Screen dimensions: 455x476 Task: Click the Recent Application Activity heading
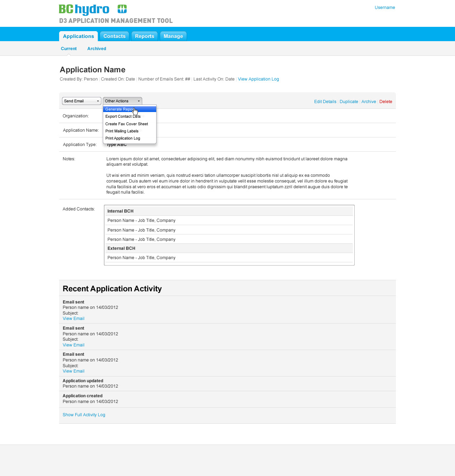112,289
